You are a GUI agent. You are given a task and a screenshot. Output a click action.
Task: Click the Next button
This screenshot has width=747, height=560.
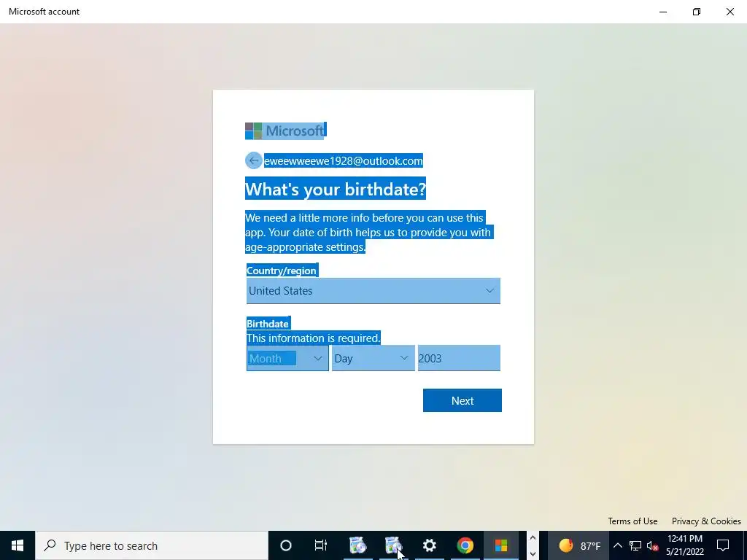462,400
